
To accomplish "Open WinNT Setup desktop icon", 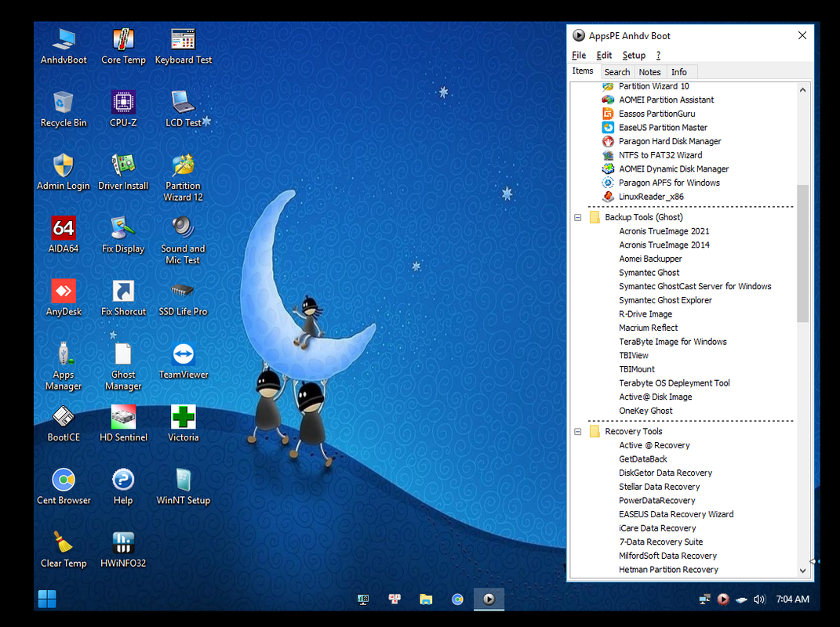I will click(x=184, y=486).
